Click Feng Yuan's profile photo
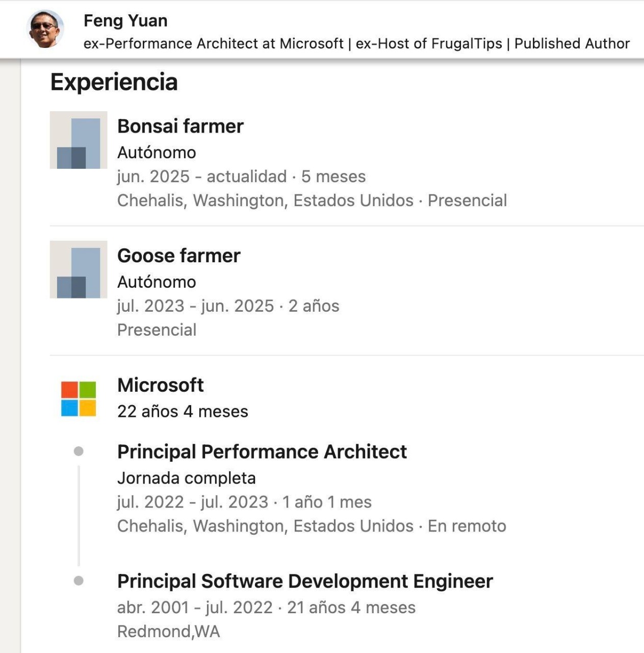This screenshot has height=653, width=644. pos(45,29)
